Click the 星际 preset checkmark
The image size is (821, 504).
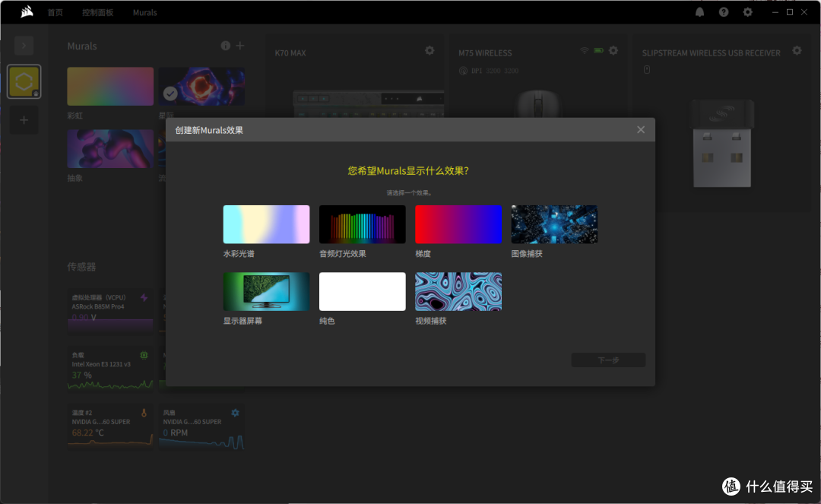[170, 94]
